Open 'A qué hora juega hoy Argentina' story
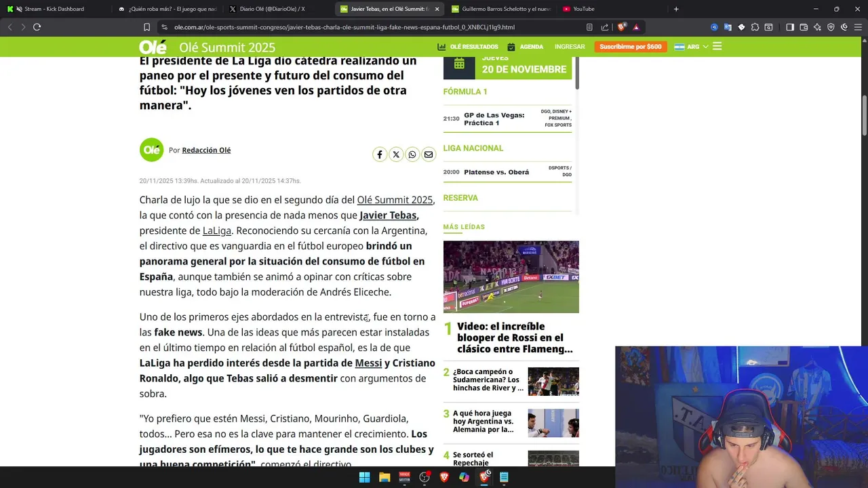The height and width of the screenshot is (488, 868). [x=484, y=421]
